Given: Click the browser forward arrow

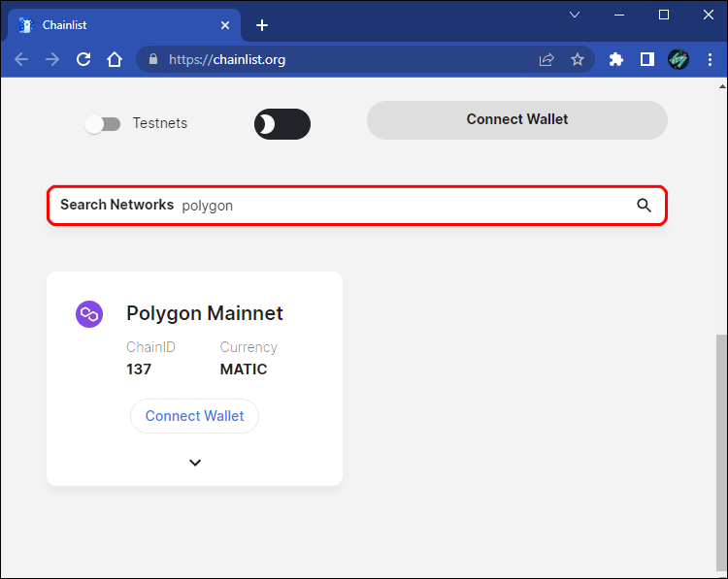Looking at the screenshot, I should coord(52,59).
